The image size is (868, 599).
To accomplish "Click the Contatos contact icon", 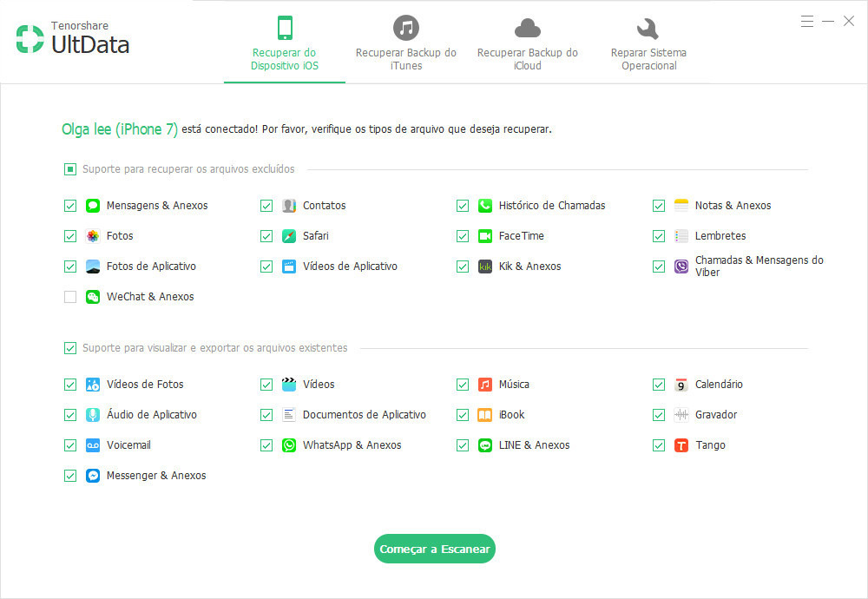I will (289, 206).
